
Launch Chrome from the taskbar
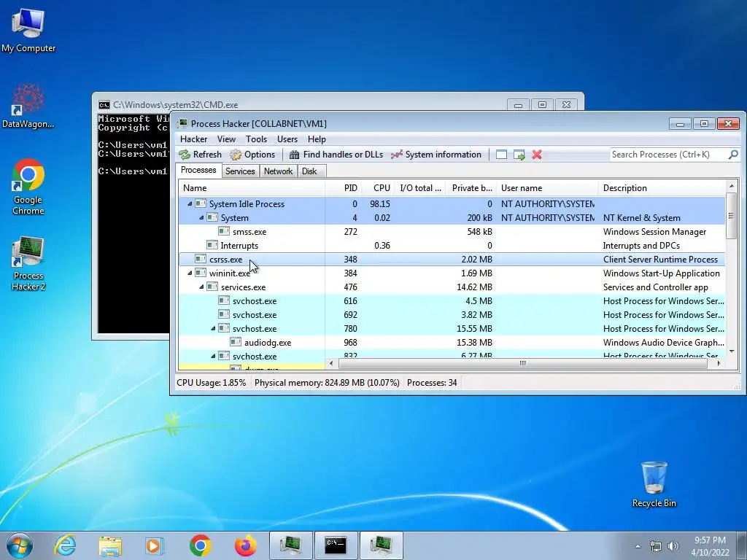[x=200, y=545]
